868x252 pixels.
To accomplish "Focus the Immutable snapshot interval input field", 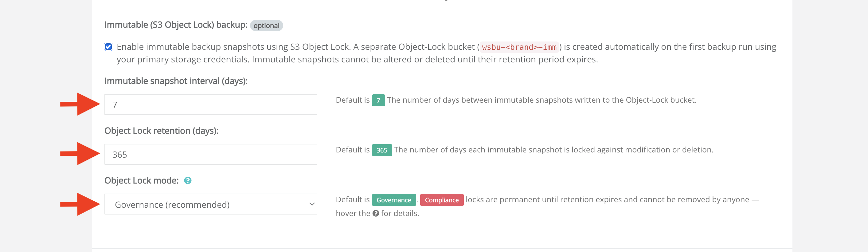I will (x=211, y=104).
